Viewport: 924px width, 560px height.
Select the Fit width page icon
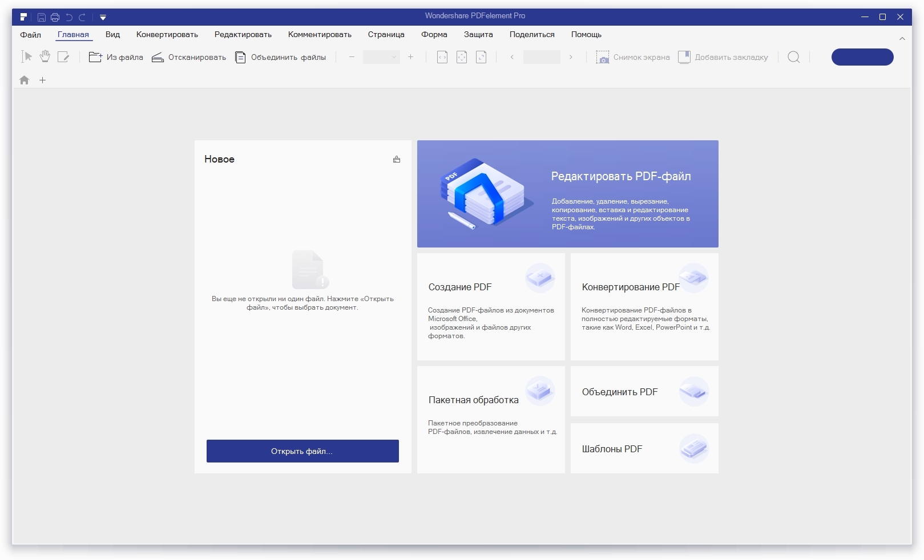442,57
